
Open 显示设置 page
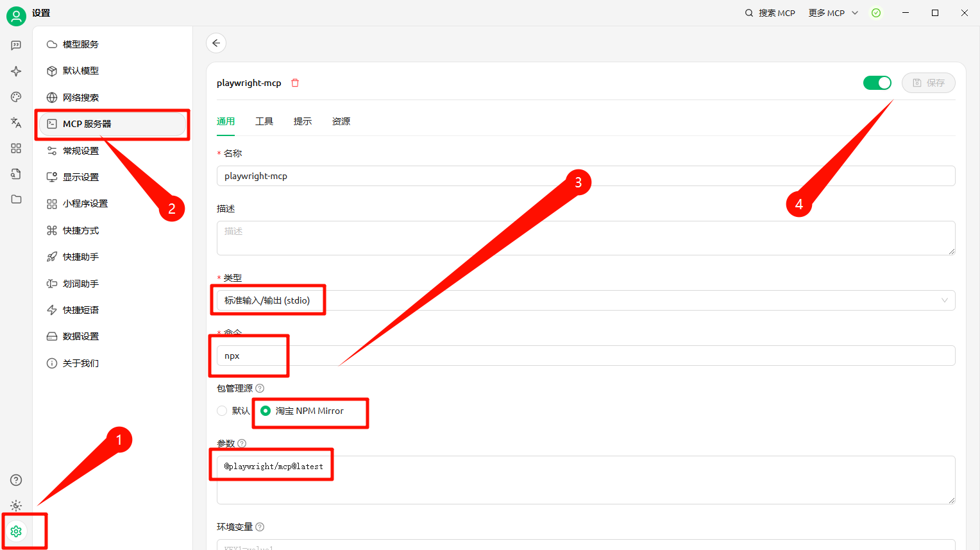(113, 177)
